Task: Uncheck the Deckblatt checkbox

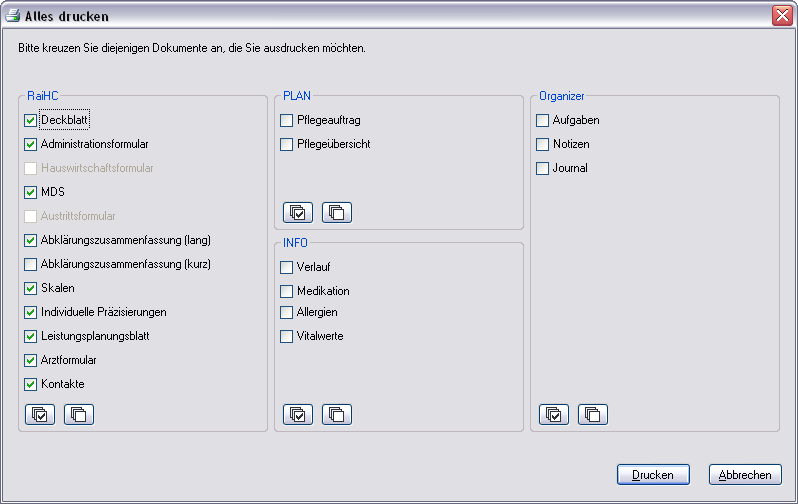Action: (31, 120)
